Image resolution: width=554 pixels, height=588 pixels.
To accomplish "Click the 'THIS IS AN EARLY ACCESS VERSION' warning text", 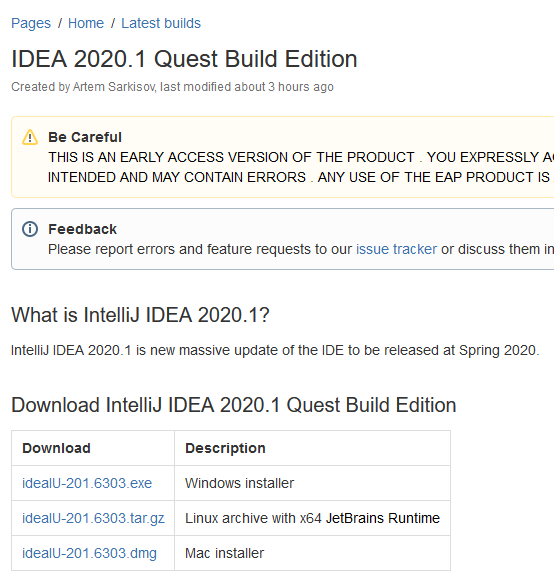I will [x=301, y=158].
